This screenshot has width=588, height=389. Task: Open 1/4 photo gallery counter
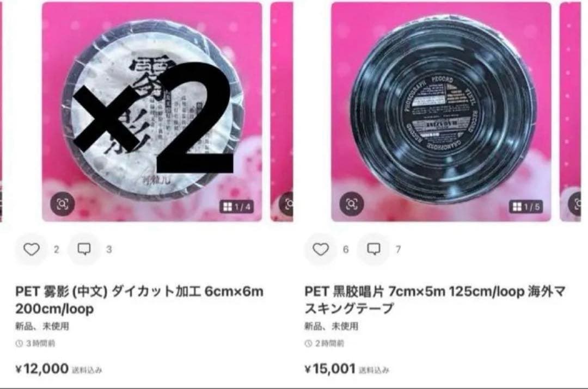coord(236,207)
